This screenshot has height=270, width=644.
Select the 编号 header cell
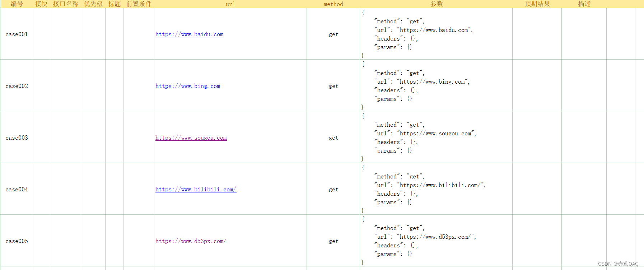(x=17, y=4)
